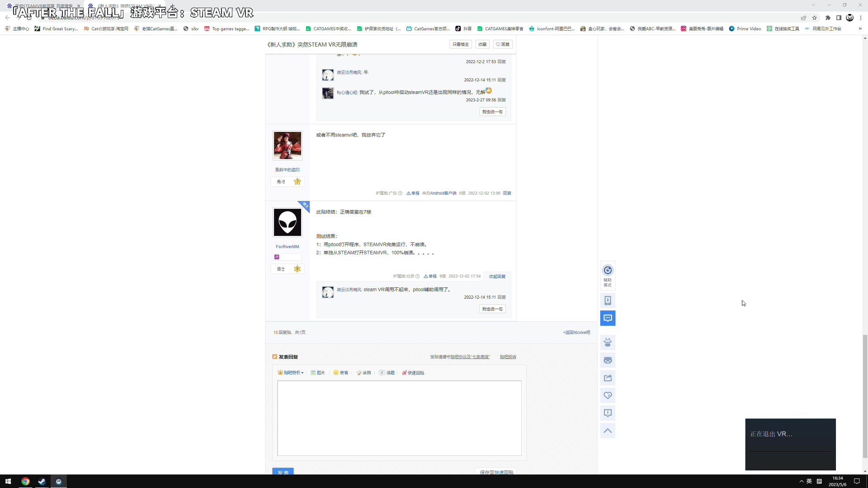Screen dimensions: 868x488
Task: Click in the reply text box
Action: point(399,418)
